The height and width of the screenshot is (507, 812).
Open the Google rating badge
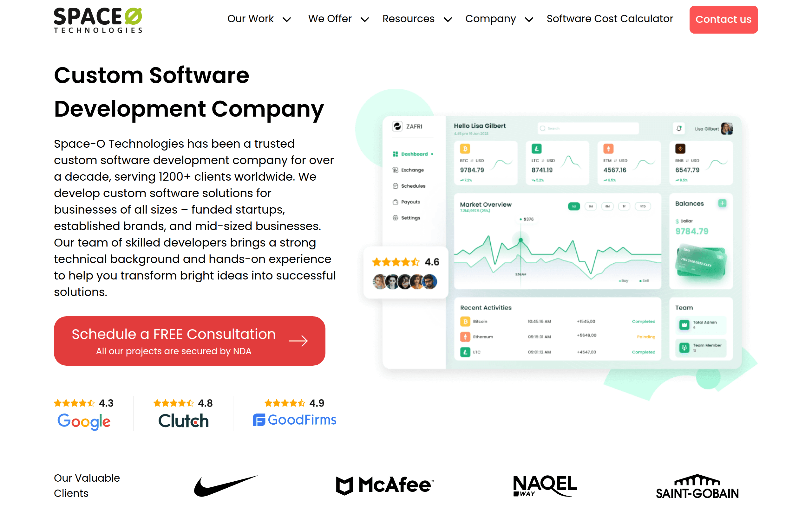[x=84, y=414]
